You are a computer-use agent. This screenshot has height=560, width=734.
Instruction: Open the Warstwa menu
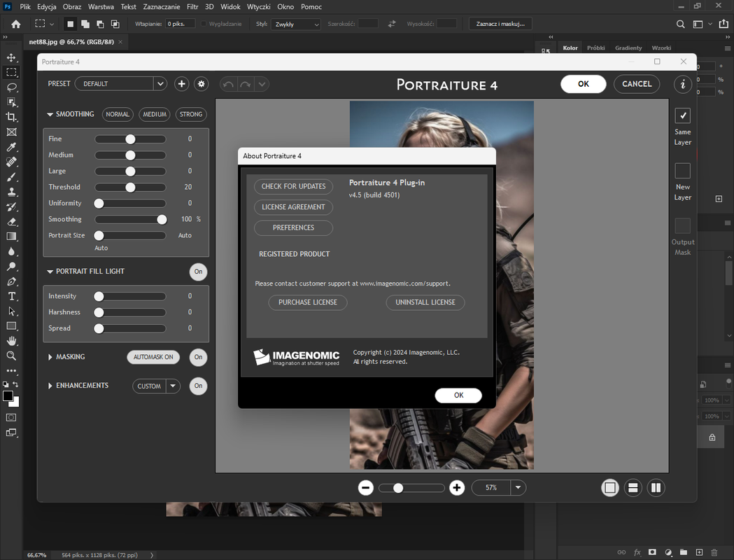point(101,6)
